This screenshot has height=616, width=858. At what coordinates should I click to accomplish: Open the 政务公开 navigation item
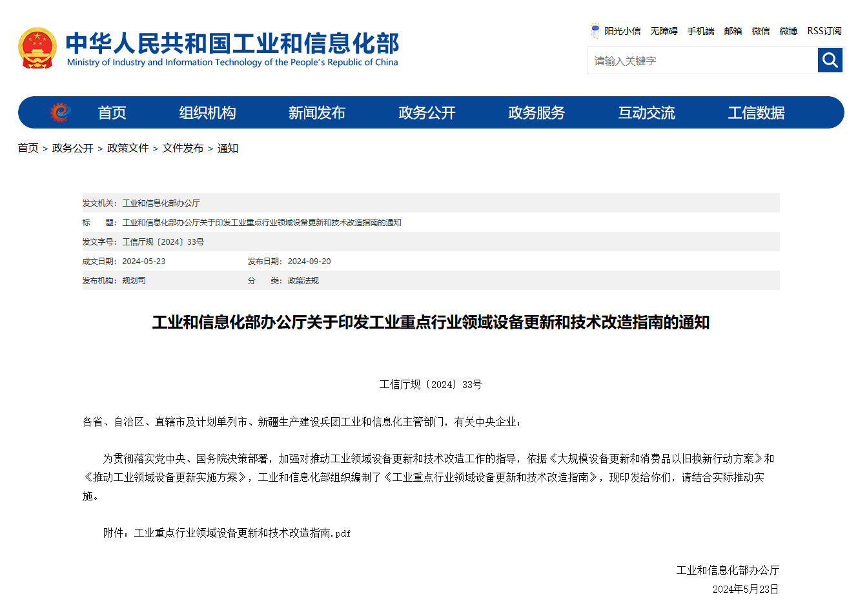[x=427, y=112]
